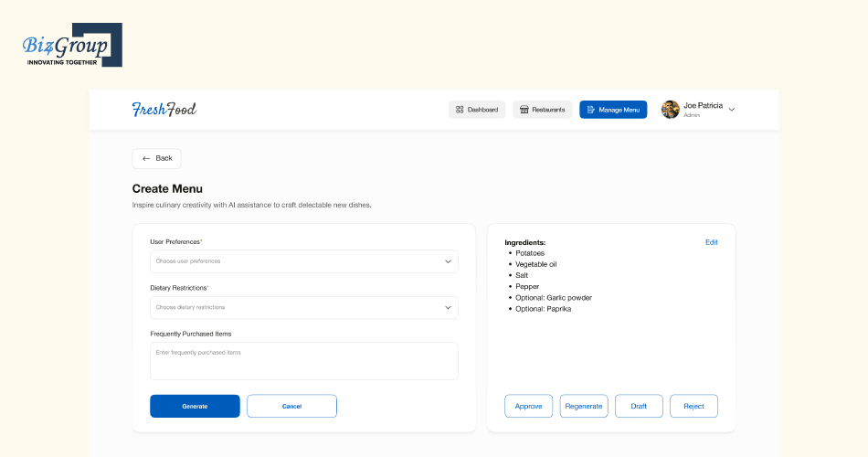Click the Generate button
This screenshot has height=457, width=868.
(195, 406)
